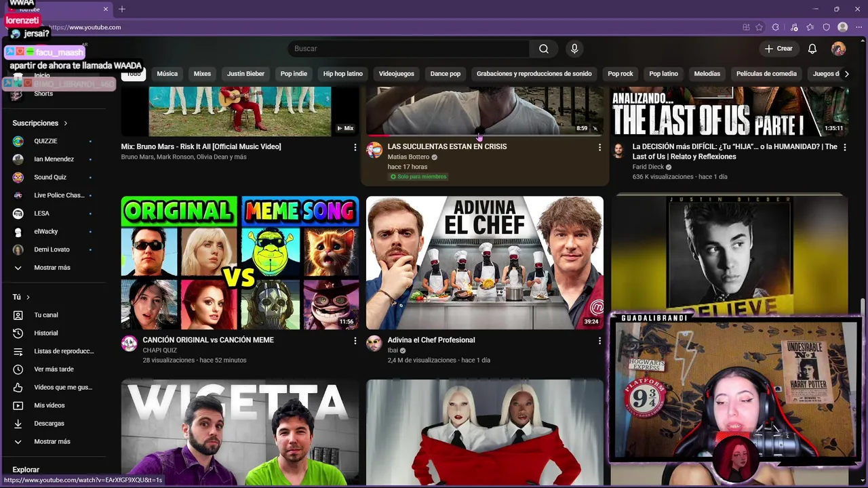The width and height of the screenshot is (868, 488).
Task: Open LESA subscription channel
Action: 53,213
